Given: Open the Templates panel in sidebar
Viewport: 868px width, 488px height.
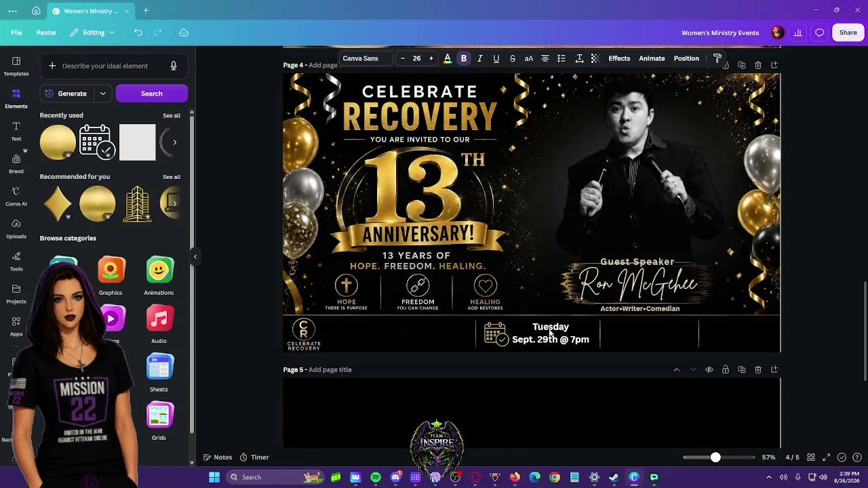Looking at the screenshot, I should coord(16,66).
